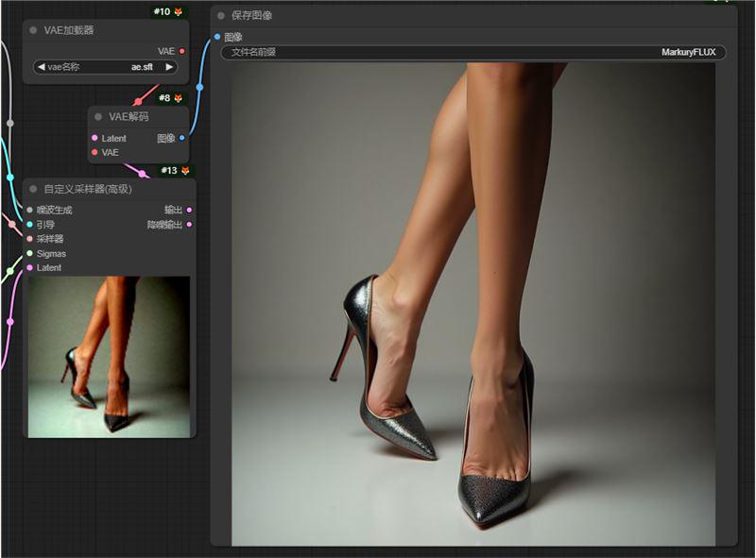Select next vae名称 with right arrow
This screenshot has height=558, width=756.
(169, 67)
